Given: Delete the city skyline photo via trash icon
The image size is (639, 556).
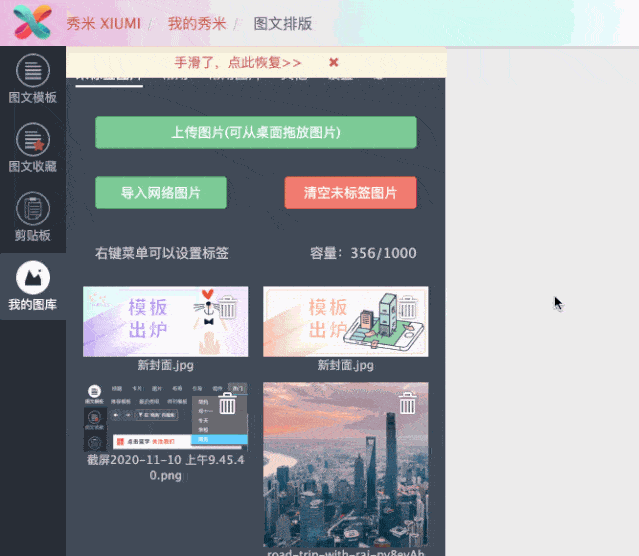Looking at the screenshot, I should click(x=408, y=404).
